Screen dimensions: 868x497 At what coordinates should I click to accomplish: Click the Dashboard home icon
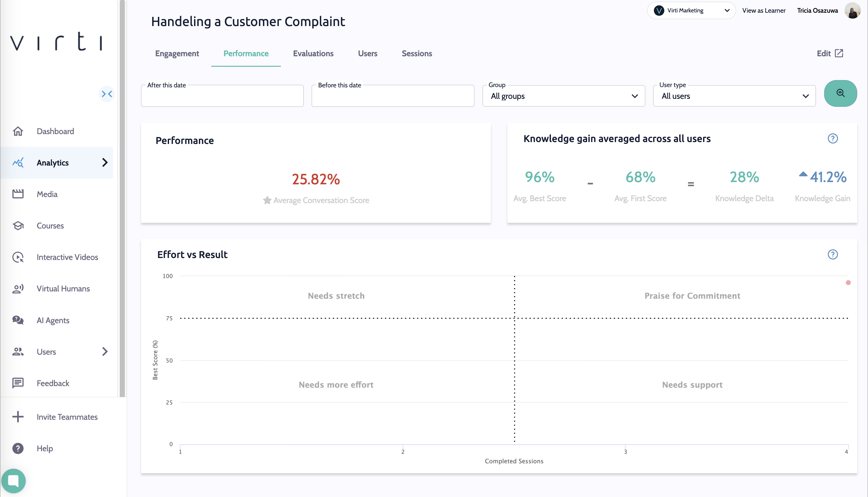coord(18,131)
